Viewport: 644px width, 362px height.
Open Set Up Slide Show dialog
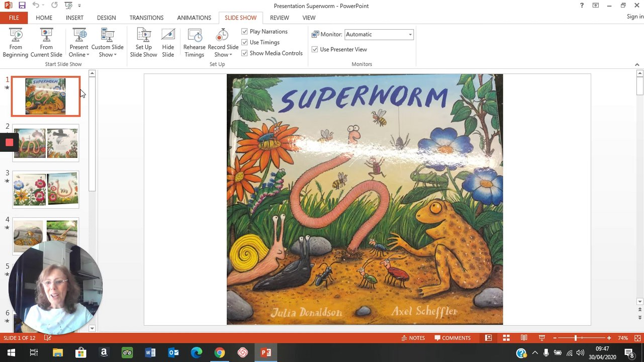(x=143, y=43)
